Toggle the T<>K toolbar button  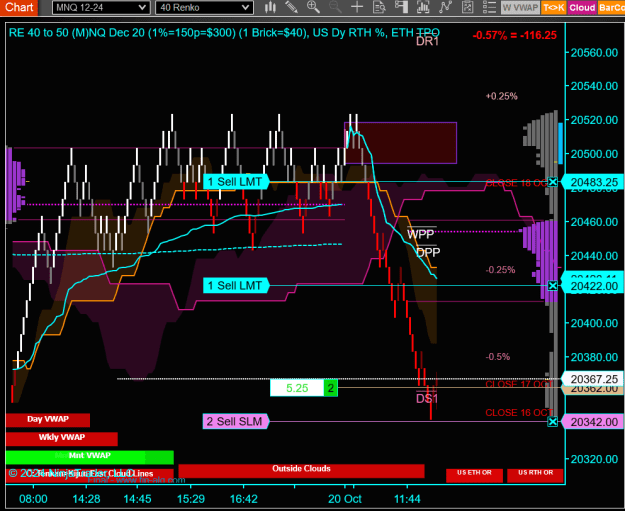[x=554, y=8]
